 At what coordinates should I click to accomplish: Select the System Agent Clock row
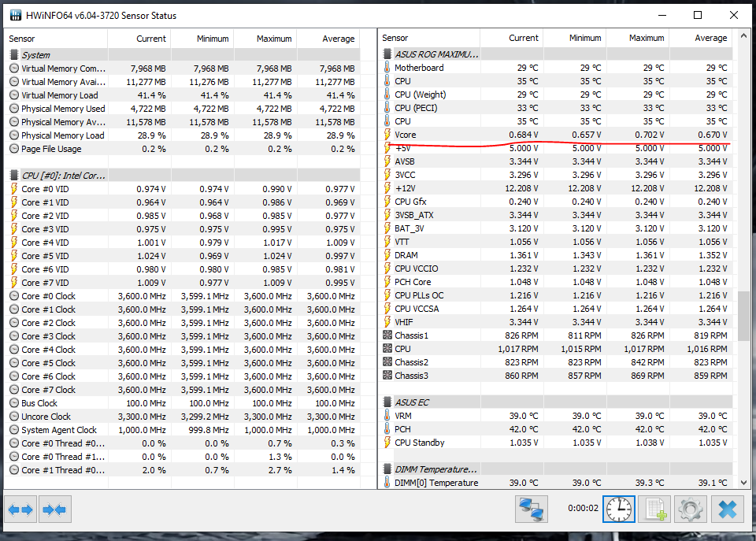pos(182,430)
